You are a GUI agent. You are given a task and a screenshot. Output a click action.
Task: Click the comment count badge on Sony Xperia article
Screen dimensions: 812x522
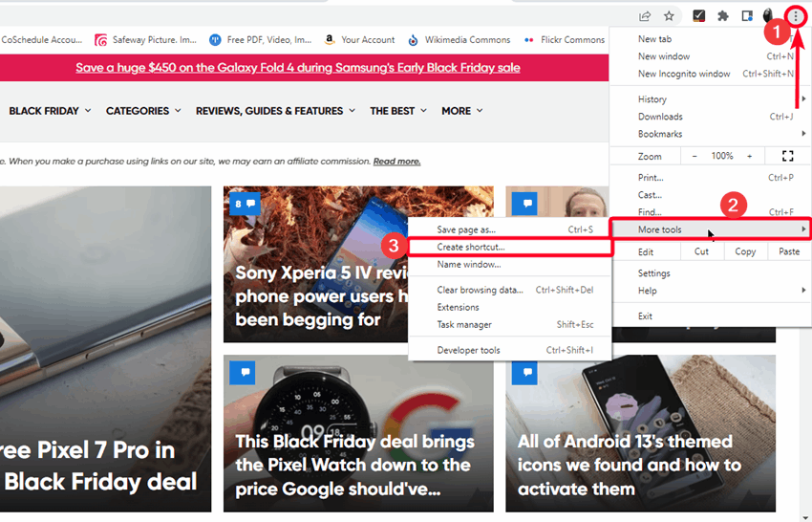coord(245,204)
